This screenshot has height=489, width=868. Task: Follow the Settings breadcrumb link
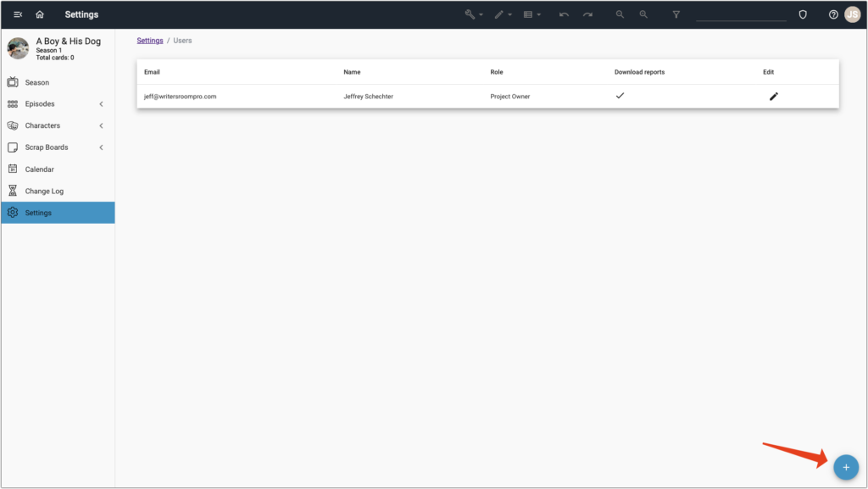click(150, 41)
